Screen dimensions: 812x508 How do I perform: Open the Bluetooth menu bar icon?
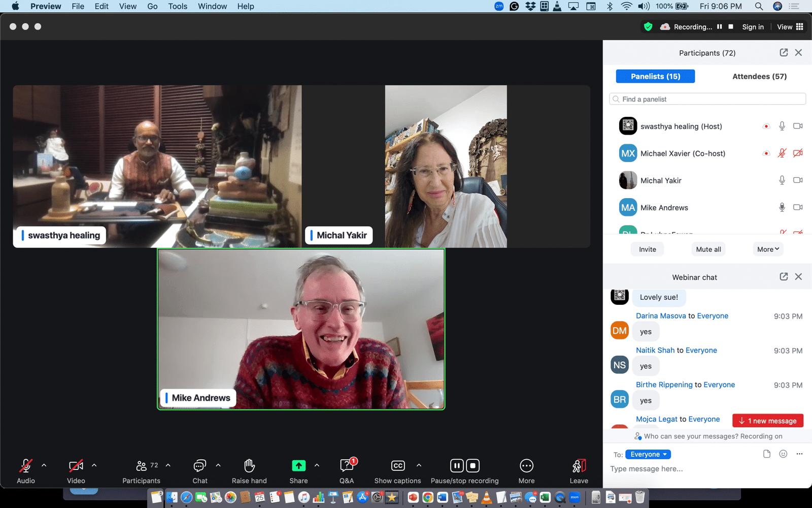610,6
